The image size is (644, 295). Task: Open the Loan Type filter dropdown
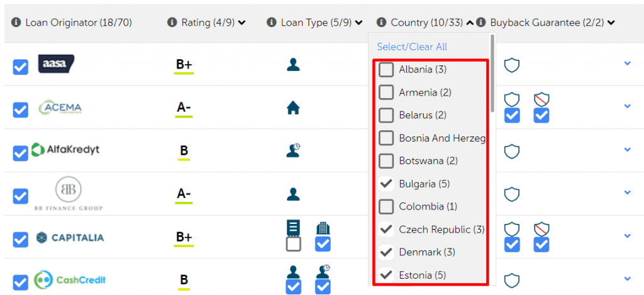(359, 23)
